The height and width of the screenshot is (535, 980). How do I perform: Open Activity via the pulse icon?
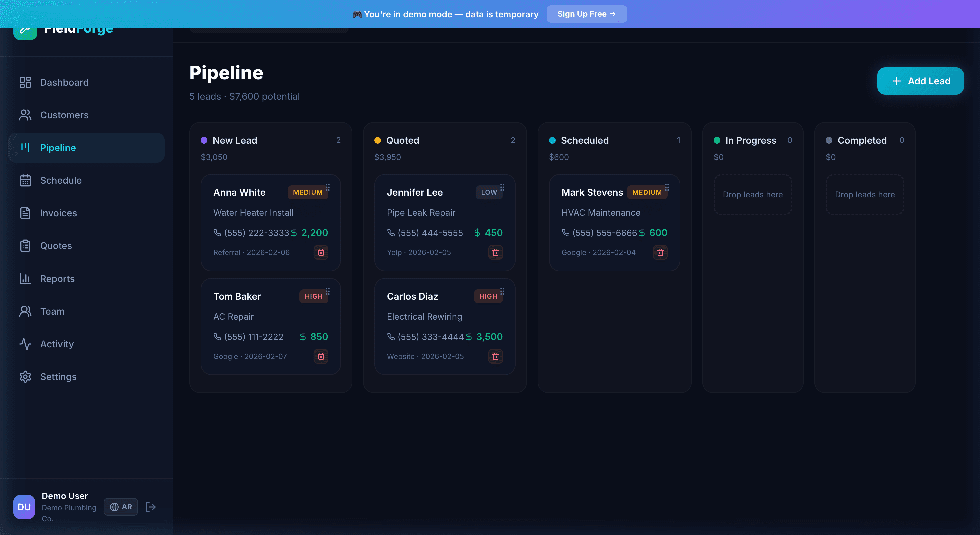click(25, 344)
